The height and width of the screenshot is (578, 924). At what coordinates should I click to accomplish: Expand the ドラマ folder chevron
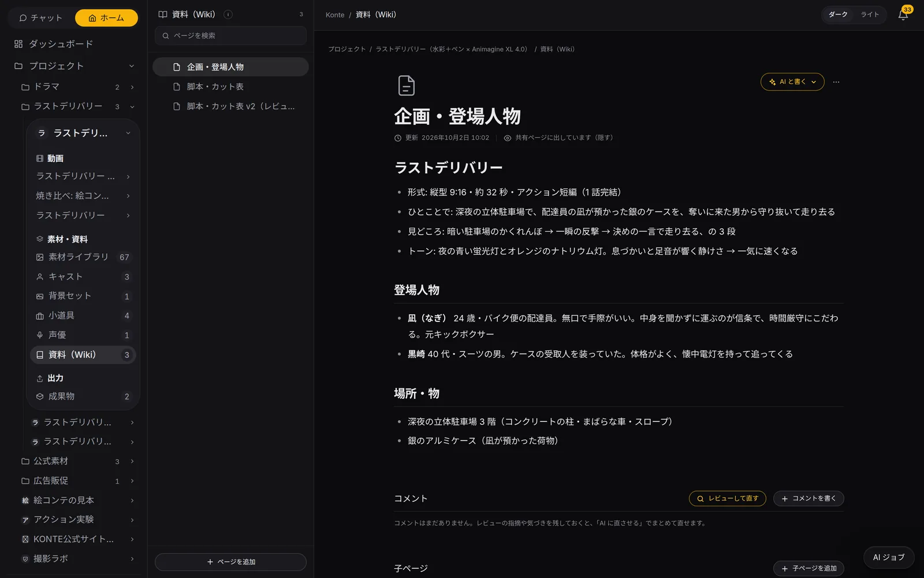[132, 87]
